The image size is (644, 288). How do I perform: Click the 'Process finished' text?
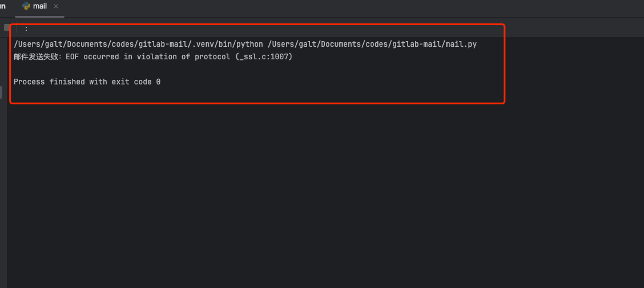point(49,82)
